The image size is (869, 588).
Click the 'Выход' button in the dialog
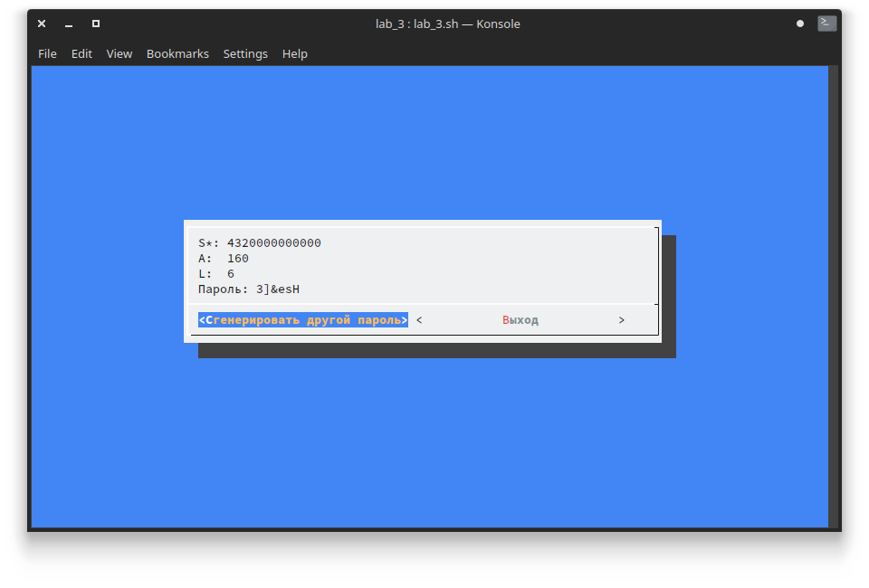[x=520, y=320]
